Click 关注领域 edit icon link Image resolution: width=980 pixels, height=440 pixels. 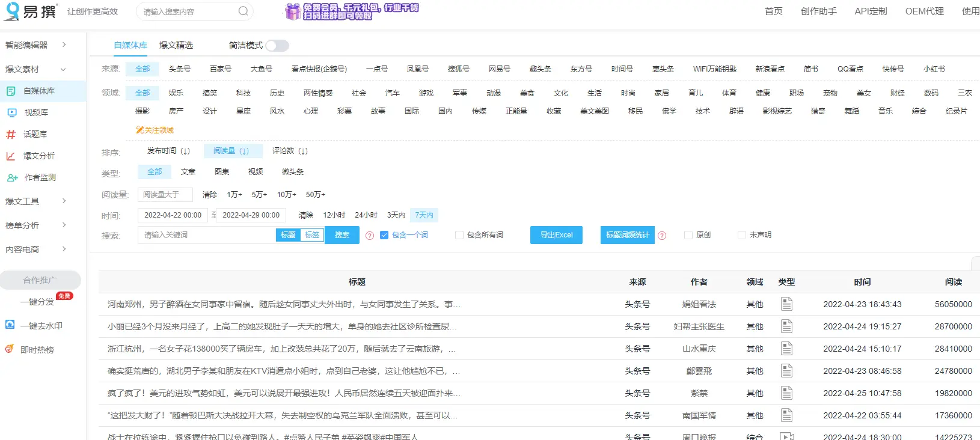click(155, 130)
